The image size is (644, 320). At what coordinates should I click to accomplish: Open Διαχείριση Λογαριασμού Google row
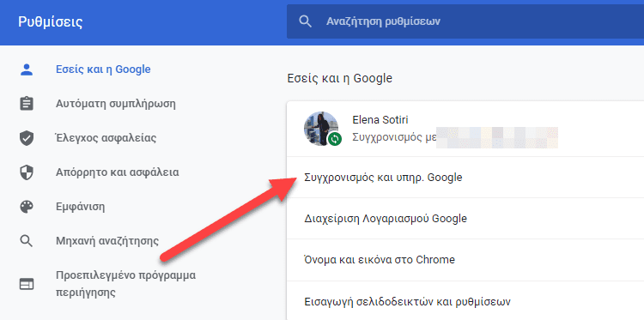pyautogui.click(x=465, y=219)
